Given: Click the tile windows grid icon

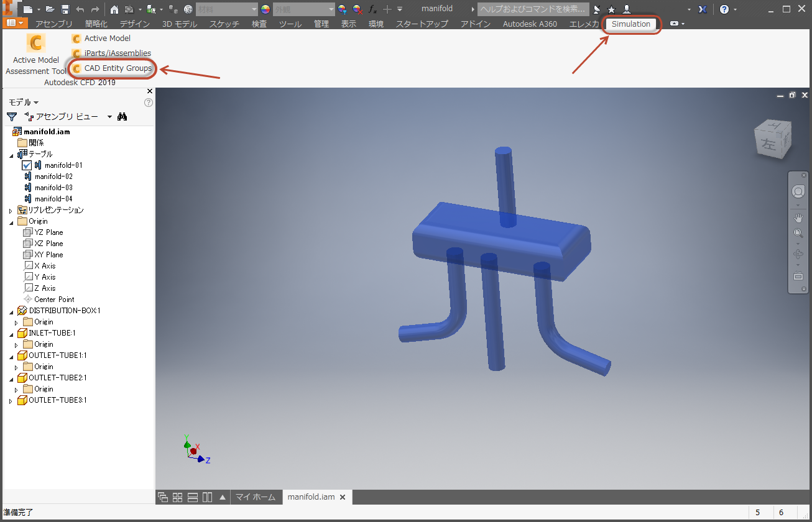Looking at the screenshot, I should click(x=177, y=497).
